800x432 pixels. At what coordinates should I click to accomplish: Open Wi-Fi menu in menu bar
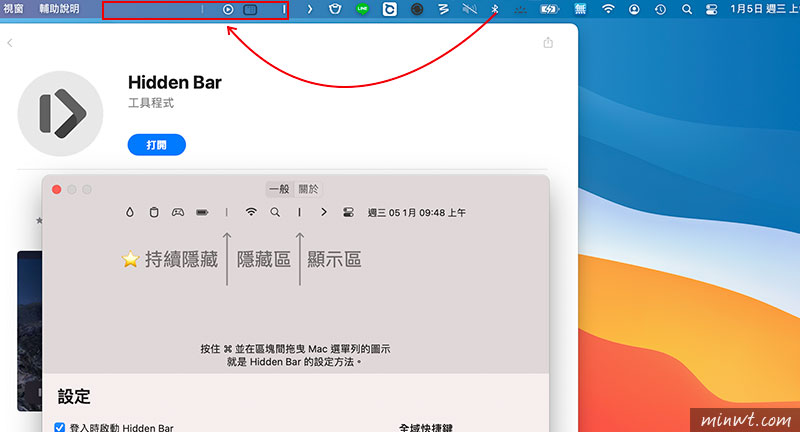point(608,9)
